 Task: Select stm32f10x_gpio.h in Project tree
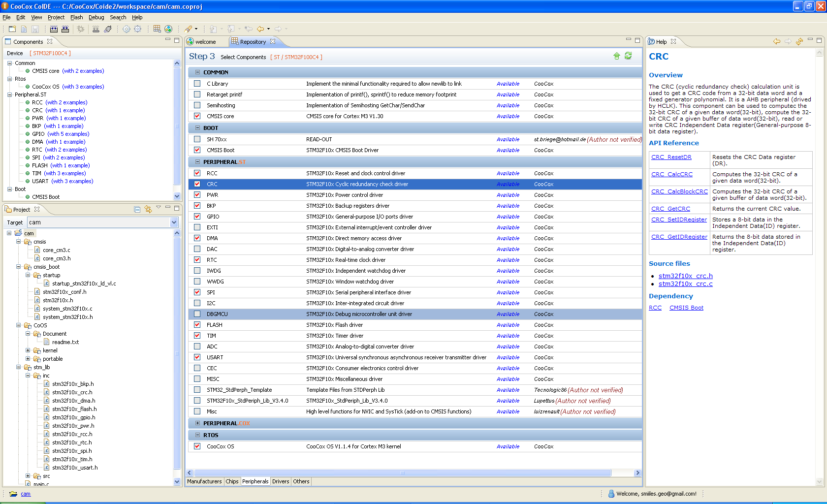point(74,417)
